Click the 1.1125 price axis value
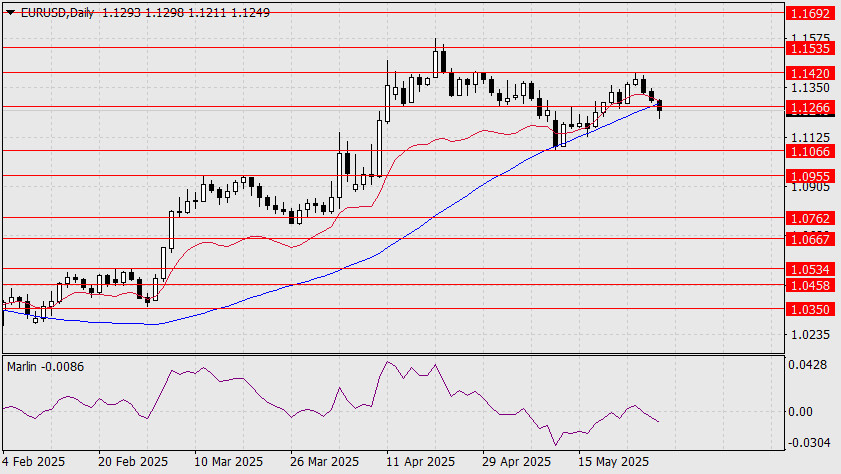The height and width of the screenshot is (474, 841). [x=810, y=138]
